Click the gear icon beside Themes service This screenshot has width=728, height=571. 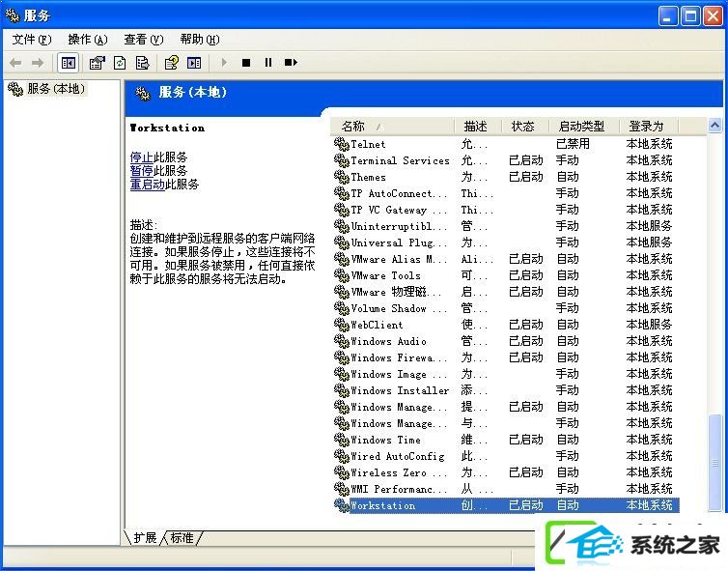click(341, 177)
